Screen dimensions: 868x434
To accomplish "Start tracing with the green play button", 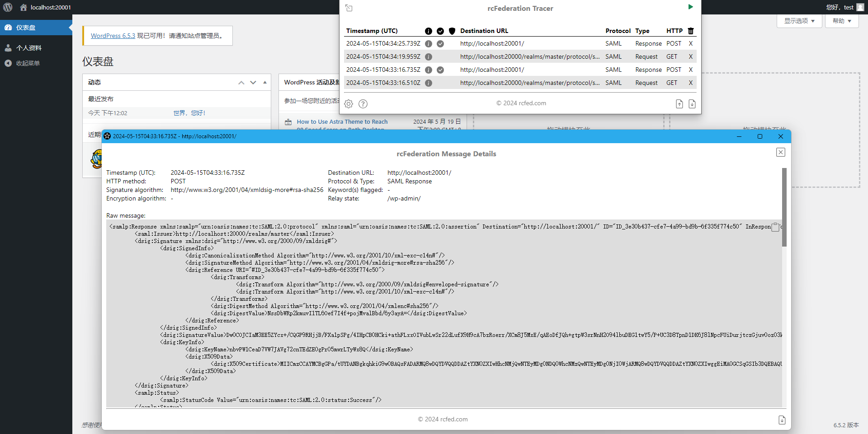I will point(690,7).
